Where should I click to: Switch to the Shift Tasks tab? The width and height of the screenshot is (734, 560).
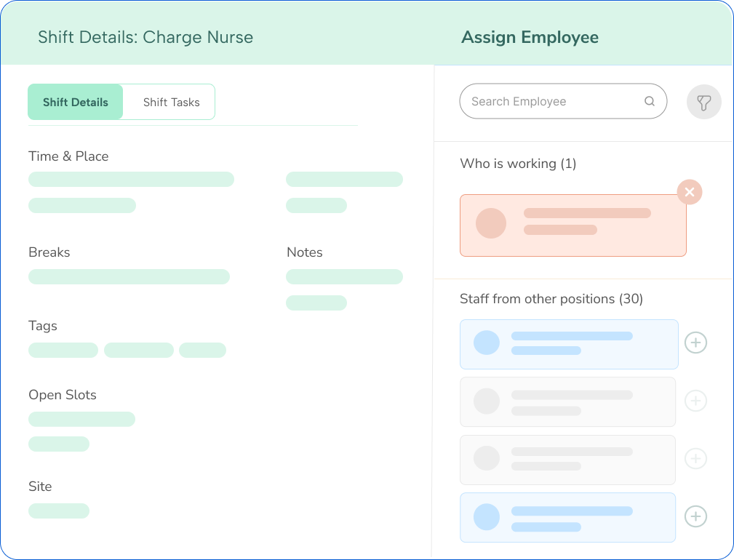coord(171,103)
